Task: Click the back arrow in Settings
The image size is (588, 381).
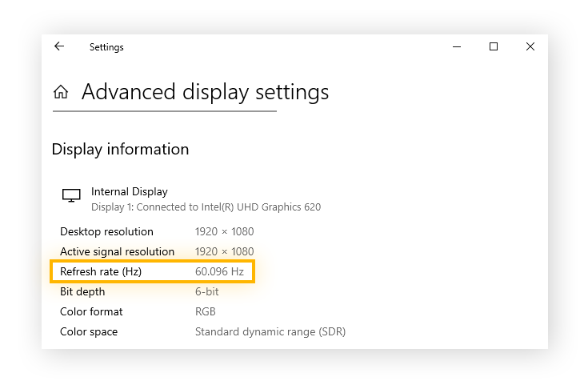Action: coord(59,46)
